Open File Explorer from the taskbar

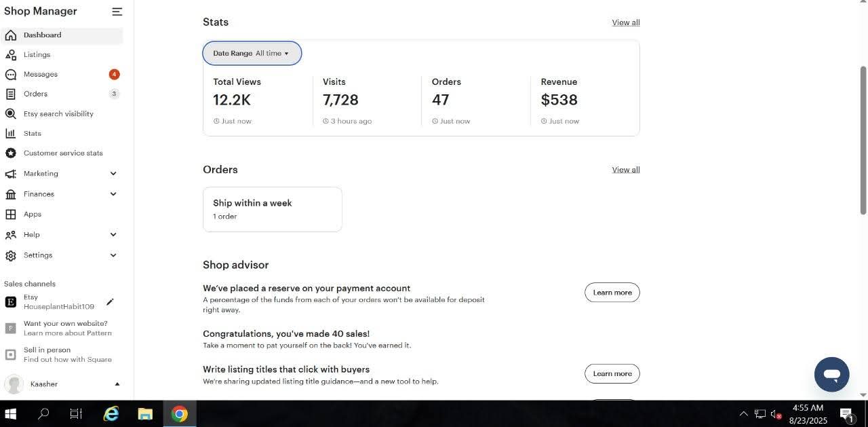pyautogui.click(x=145, y=414)
